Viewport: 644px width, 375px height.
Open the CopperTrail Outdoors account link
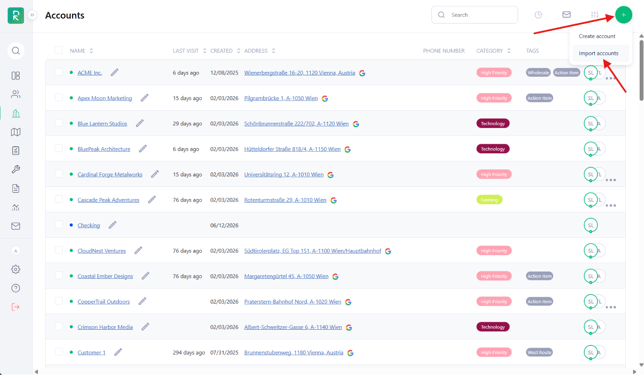(x=104, y=302)
